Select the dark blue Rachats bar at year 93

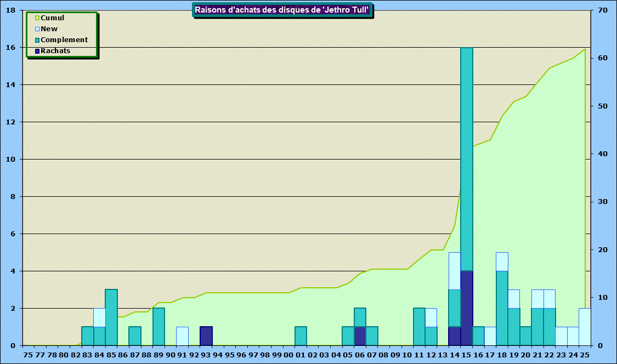click(206, 336)
